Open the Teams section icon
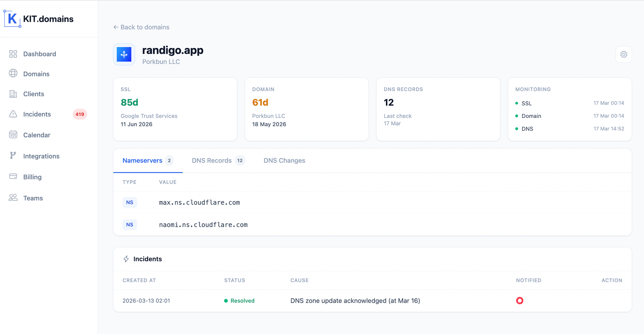The image size is (644, 334). click(13, 198)
